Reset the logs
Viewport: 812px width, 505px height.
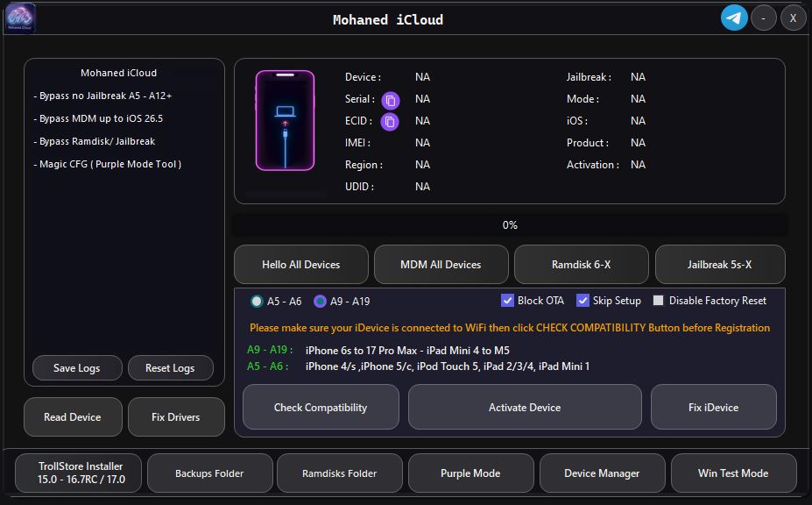pyautogui.click(x=171, y=368)
